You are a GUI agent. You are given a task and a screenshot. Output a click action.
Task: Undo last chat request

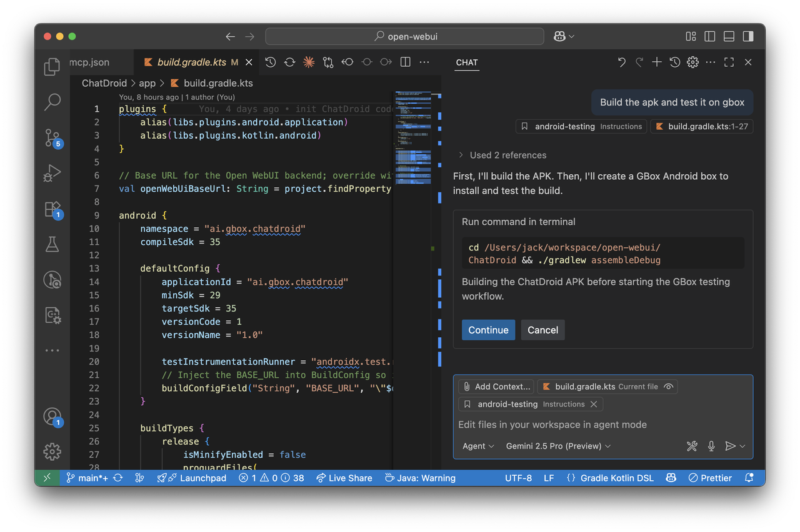(x=621, y=62)
